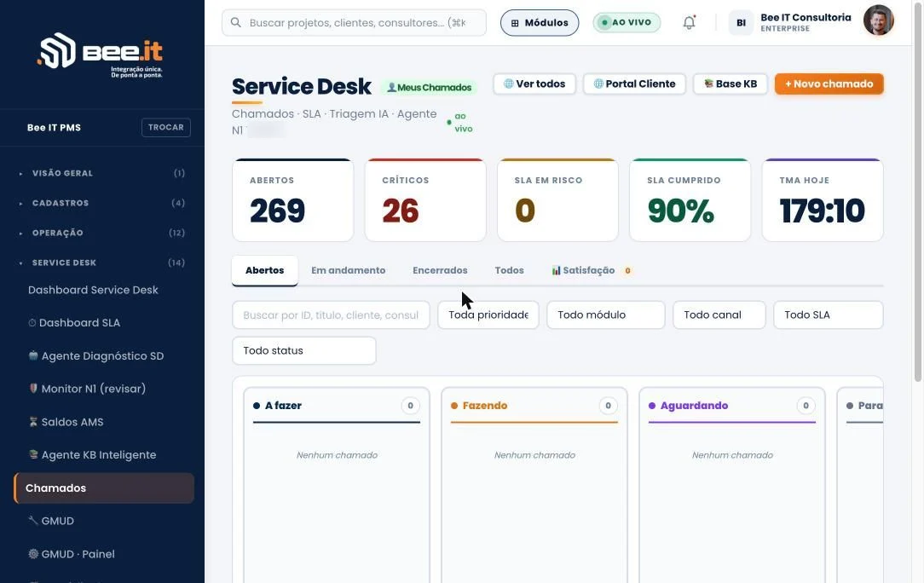Open the Todo módulo dropdown
Image resolution: width=924 pixels, height=583 pixels.
point(606,315)
